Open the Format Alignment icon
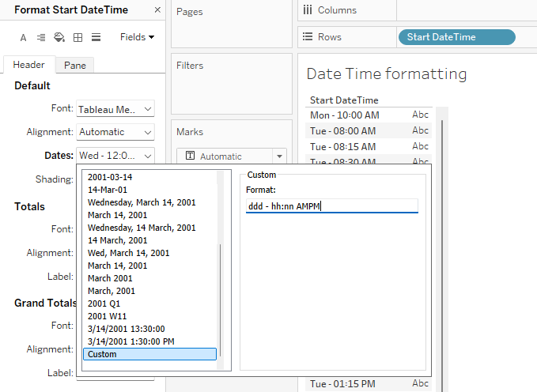 click(41, 37)
